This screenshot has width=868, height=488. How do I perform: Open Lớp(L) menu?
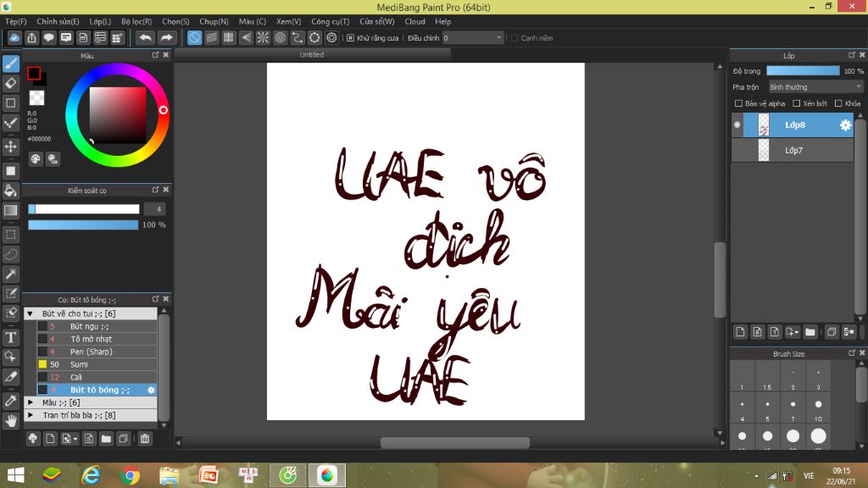tap(100, 21)
